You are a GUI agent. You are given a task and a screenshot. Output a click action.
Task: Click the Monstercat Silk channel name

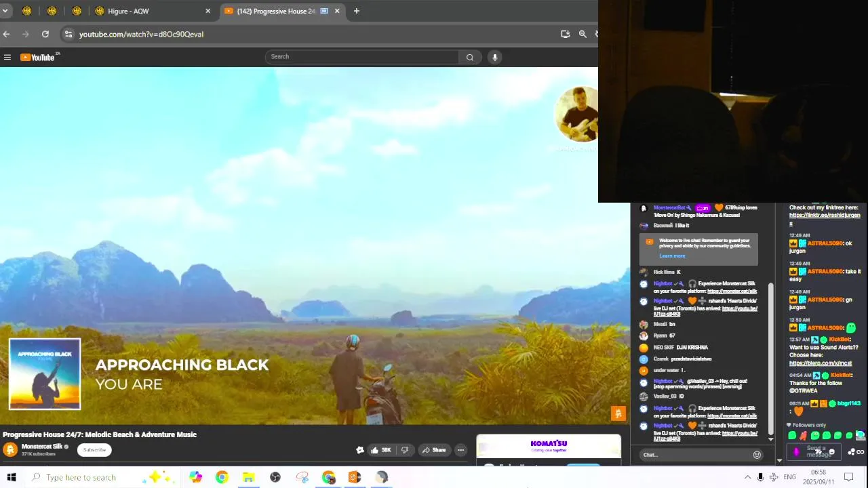pos(42,447)
